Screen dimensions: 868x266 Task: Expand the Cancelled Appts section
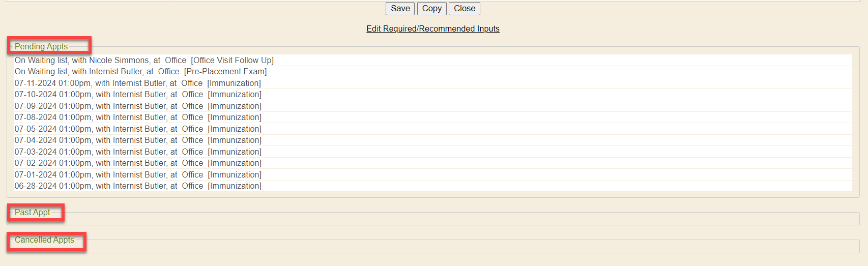(x=44, y=240)
